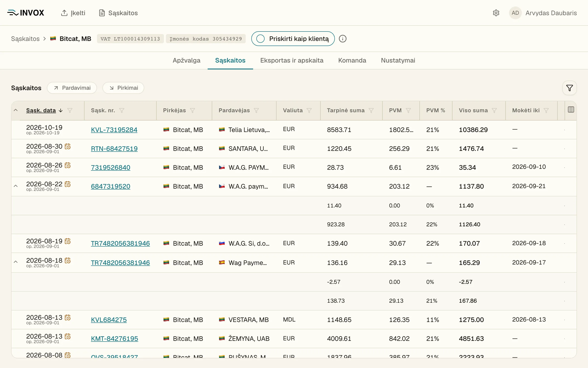588x368 pixels.
Task: Collapse all rows from header chevron
Action: 16,110
